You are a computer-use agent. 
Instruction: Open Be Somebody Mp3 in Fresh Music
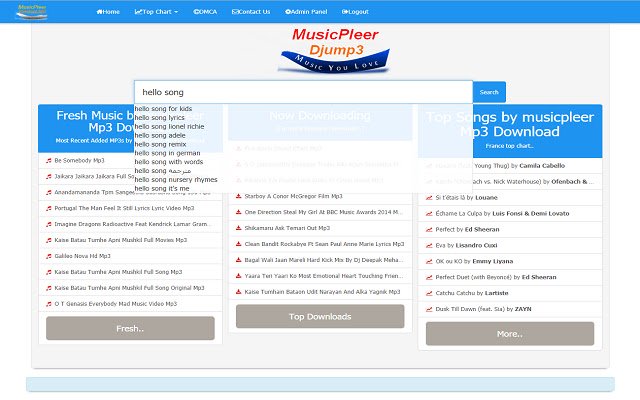click(79, 160)
